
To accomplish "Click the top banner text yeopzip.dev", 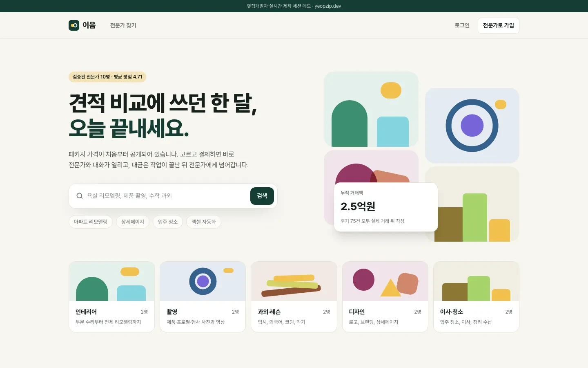I will click(x=328, y=6).
